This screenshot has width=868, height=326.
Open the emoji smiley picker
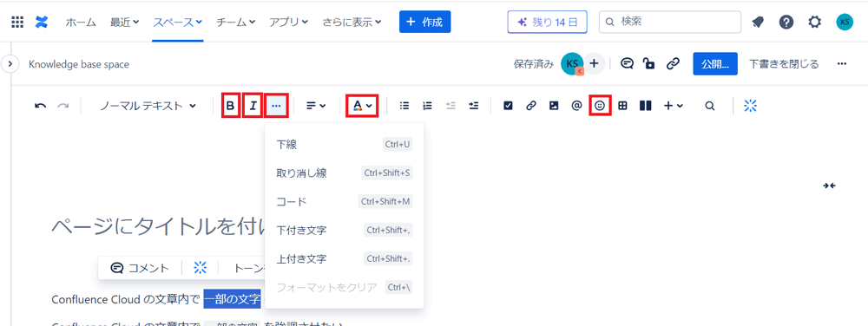click(601, 106)
